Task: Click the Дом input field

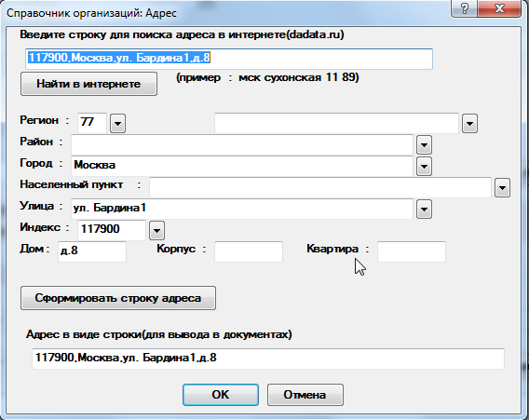Action: 92,251
